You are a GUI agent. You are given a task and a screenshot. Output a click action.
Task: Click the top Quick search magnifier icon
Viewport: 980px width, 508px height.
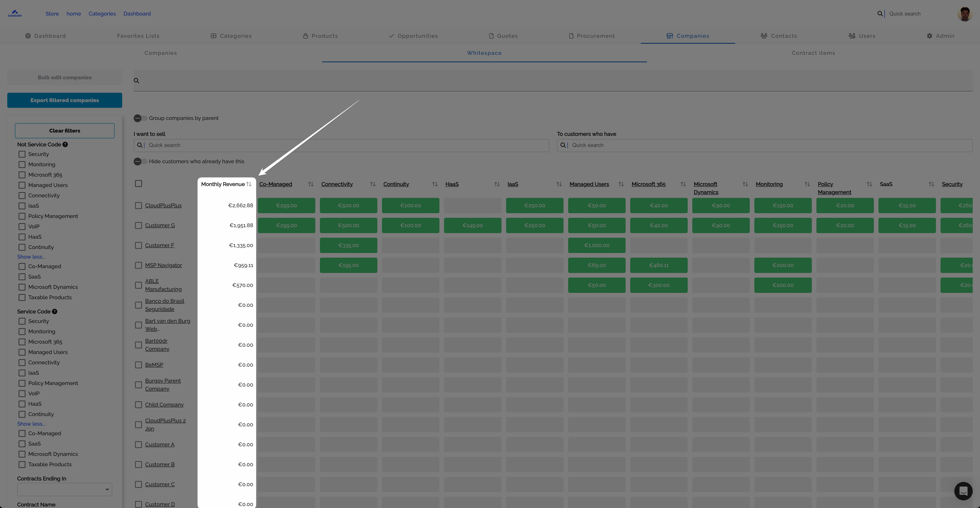coord(880,14)
